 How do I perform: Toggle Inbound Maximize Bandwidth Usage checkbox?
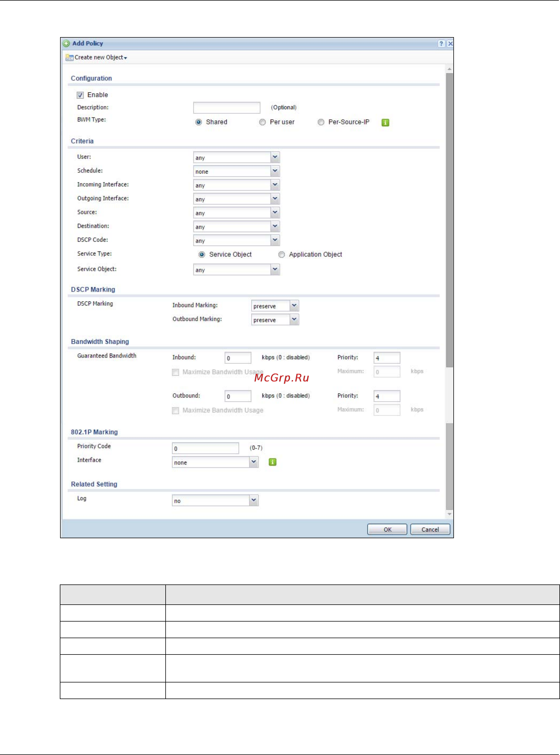[x=176, y=372]
